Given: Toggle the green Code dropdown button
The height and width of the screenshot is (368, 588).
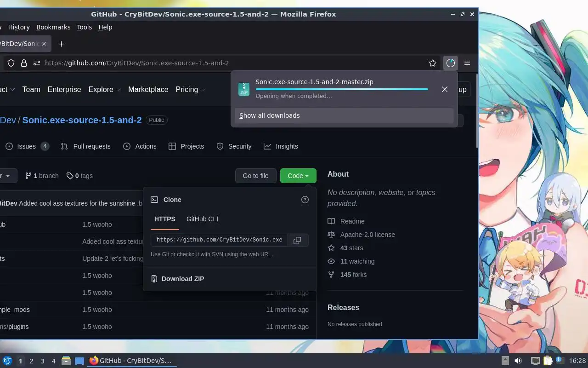Looking at the screenshot, I should (298, 176).
